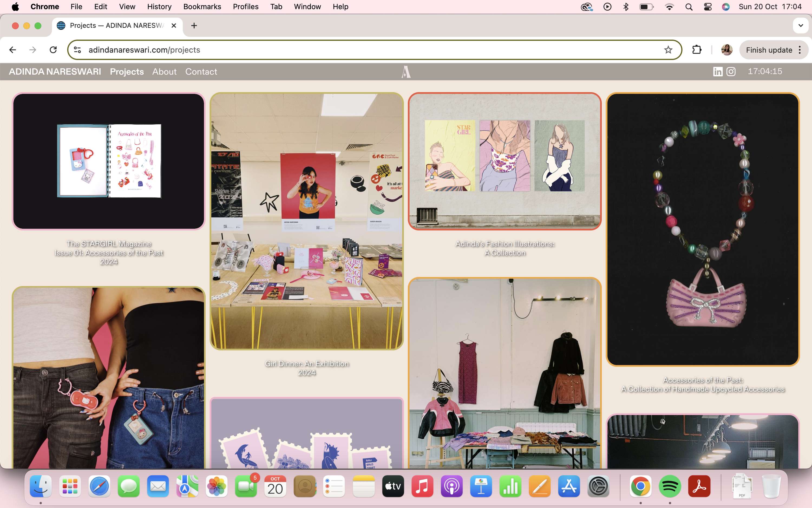Click the browser back arrow

click(x=13, y=50)
